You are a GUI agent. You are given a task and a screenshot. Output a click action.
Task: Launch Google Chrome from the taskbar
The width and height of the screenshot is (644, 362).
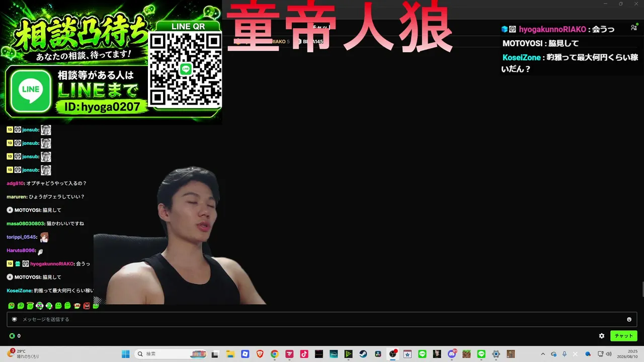coord(274,354)
